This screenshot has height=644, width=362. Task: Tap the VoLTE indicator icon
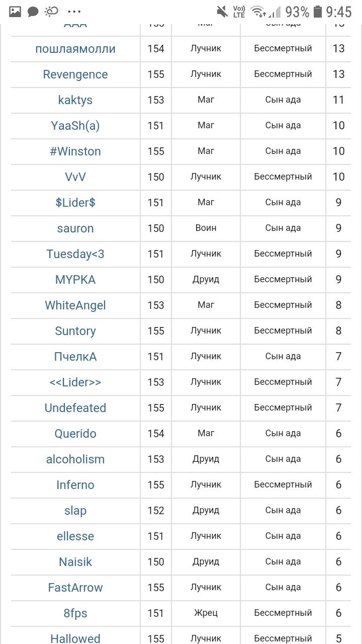239,12
